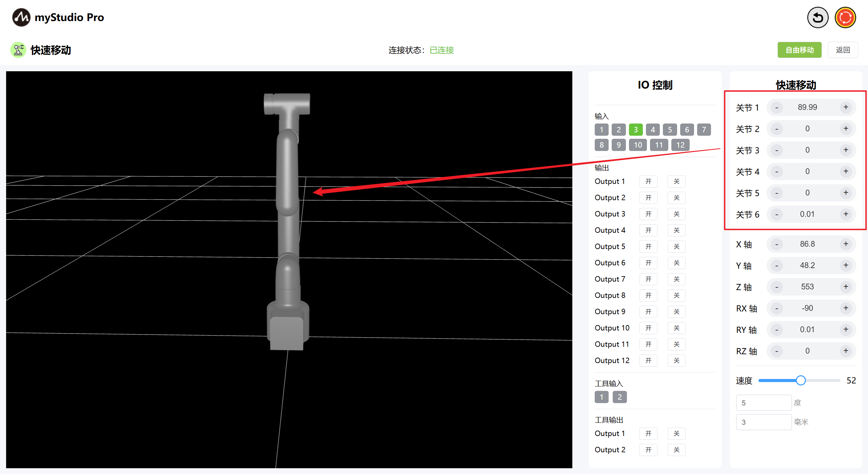
Task: Decrease Joint 2 with minus button
Action: [x=776, y=129]
